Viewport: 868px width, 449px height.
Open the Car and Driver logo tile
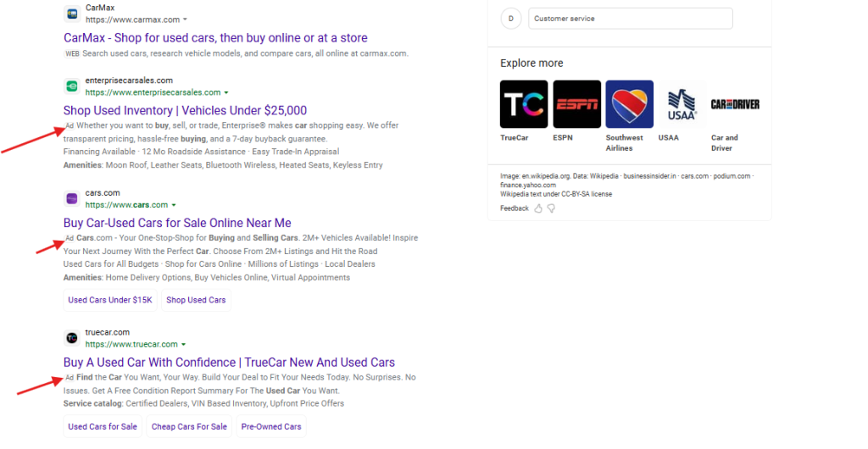click(x=734, y=104)
